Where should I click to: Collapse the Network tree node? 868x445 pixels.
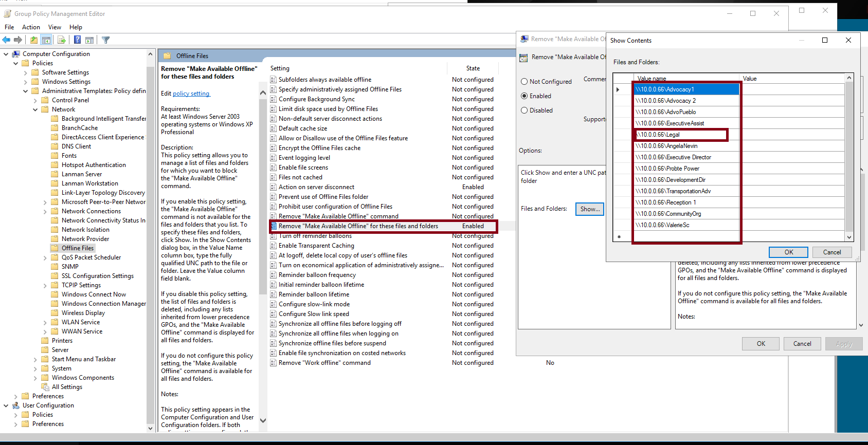(x=35, y=109)
